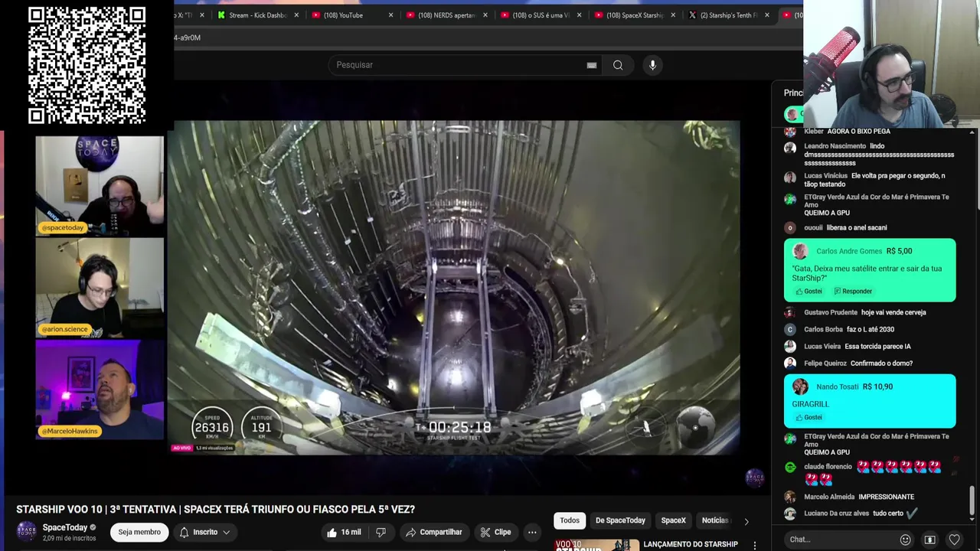980x551 pixels.
Task: Click the 'faz o L até 2030' chat message
Action: tap(871, 329)
